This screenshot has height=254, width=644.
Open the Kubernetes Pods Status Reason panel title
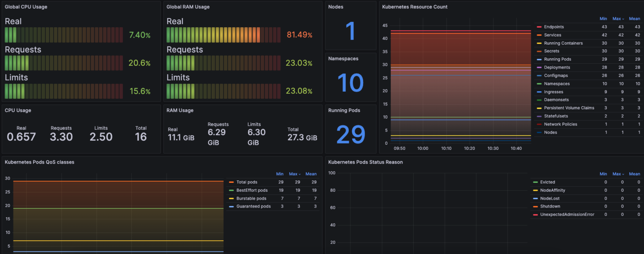coord(366,162)
